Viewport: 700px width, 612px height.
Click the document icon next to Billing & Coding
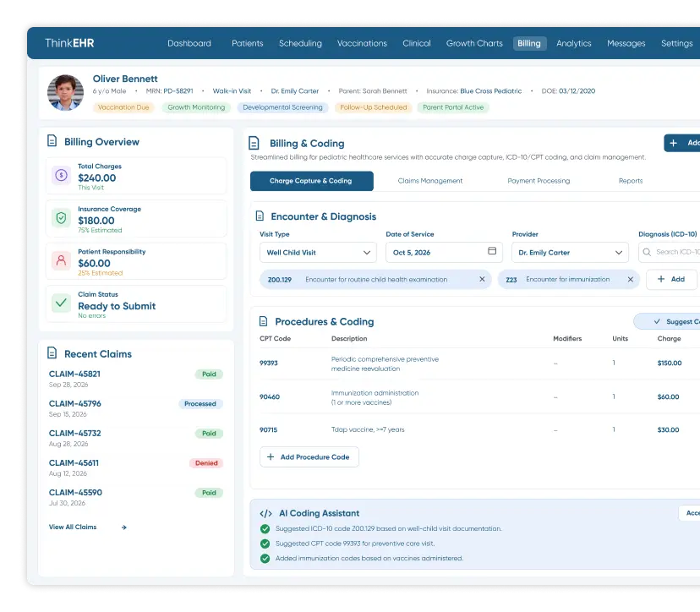pyautogui.click(x=254, y=143)
